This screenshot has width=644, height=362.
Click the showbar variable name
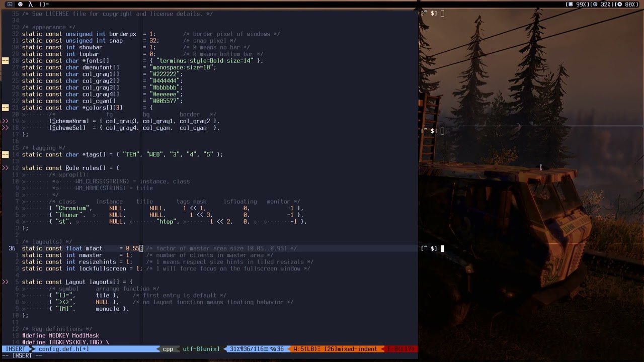click(x=91, y=47)
